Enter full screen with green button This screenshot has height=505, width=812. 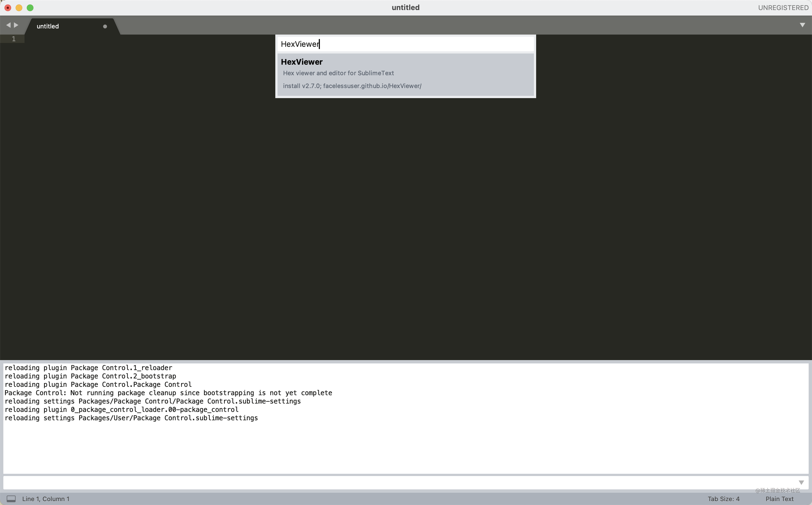(x=30, y=8)
